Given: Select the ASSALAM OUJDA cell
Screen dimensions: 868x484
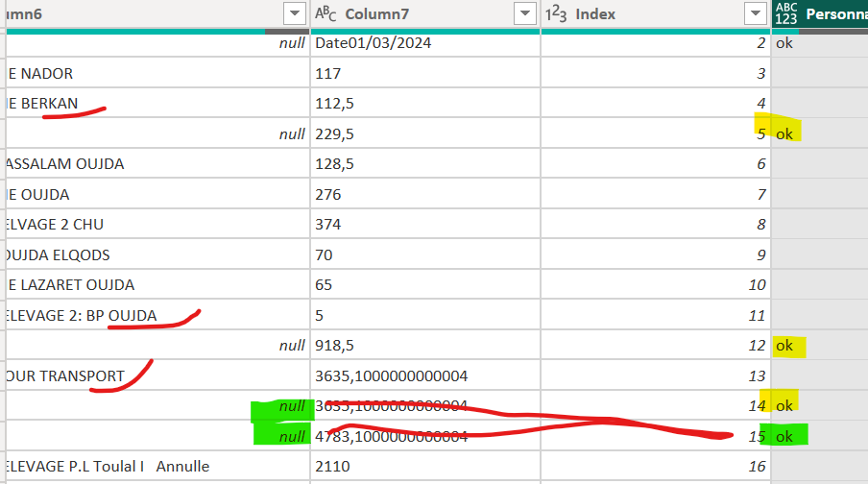Looking at the screenshot, I should click(x=157, y=164).
